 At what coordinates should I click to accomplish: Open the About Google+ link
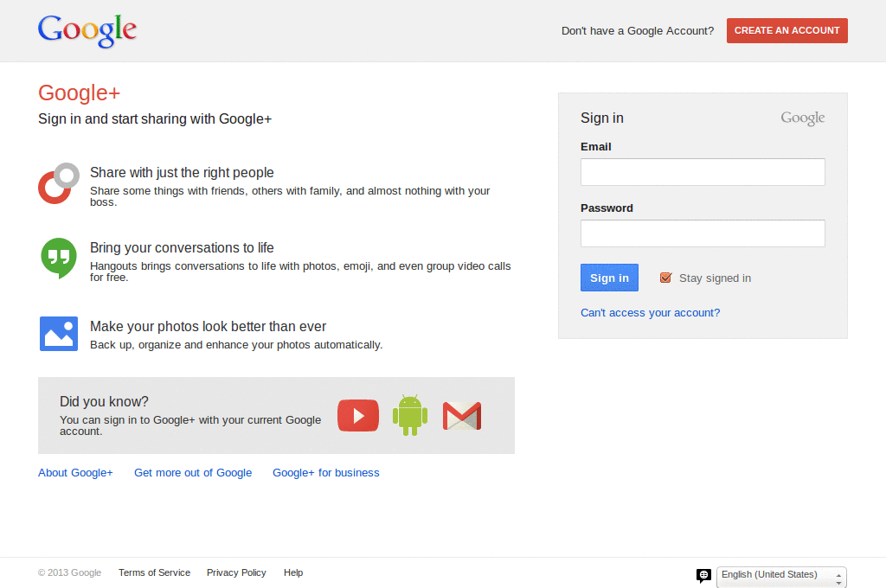point(75,473)
